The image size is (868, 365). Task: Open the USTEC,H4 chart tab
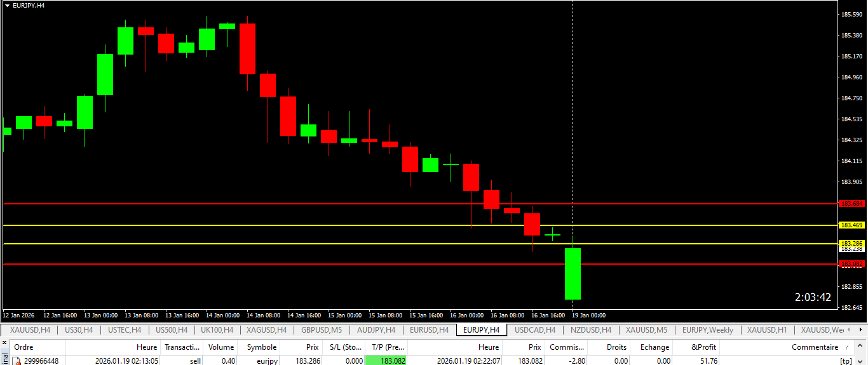(x=125, y=330)
